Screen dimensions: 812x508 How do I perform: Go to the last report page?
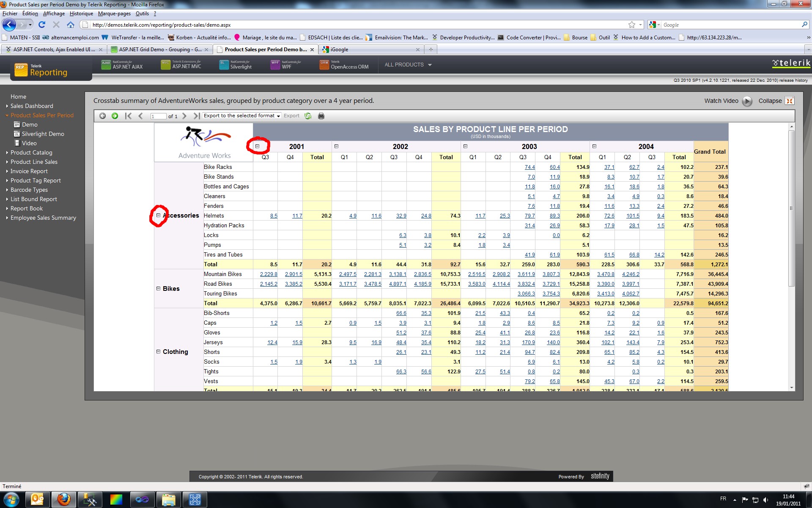(196, 116)
